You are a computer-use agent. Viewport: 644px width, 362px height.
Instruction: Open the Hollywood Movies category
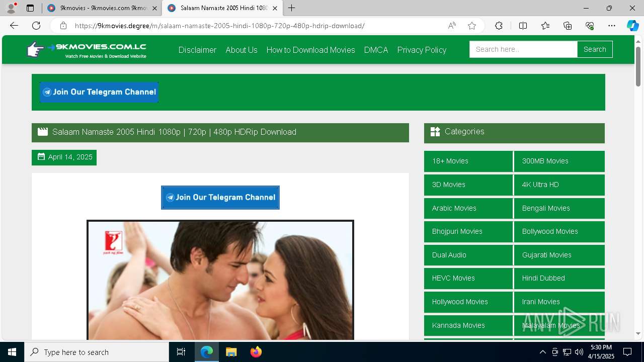pos(468,302)
